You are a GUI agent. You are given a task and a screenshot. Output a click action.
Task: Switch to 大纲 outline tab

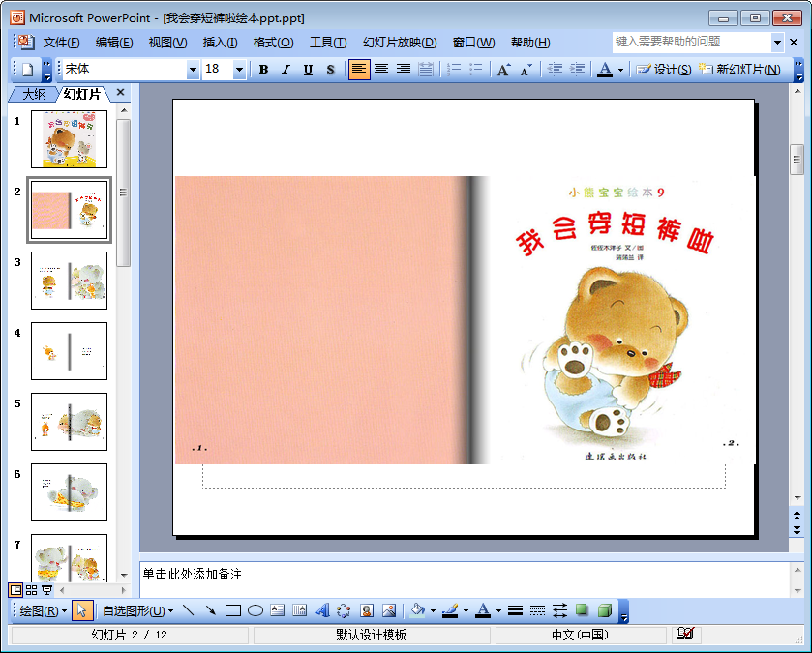tap(34, 94)
